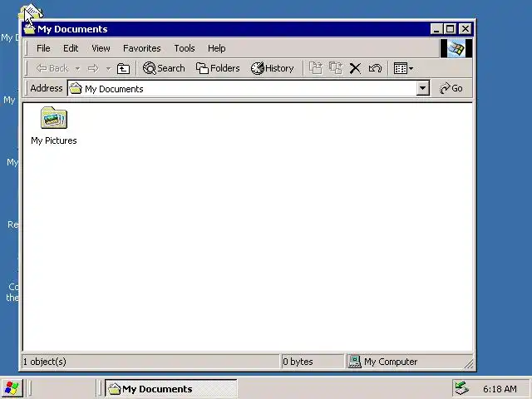Viewport: 532px width, 399px height.
Task: Click the Address bar folder icon
Action: [x=76, y=89]
